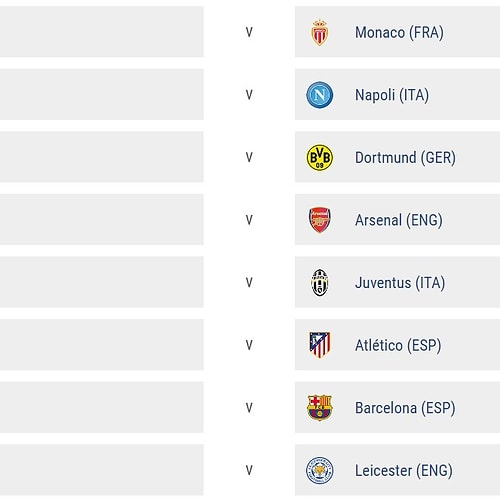500x500 pixels.
Task: Click the empty opponent slot facing Monaco
Action: pos(102,32)
